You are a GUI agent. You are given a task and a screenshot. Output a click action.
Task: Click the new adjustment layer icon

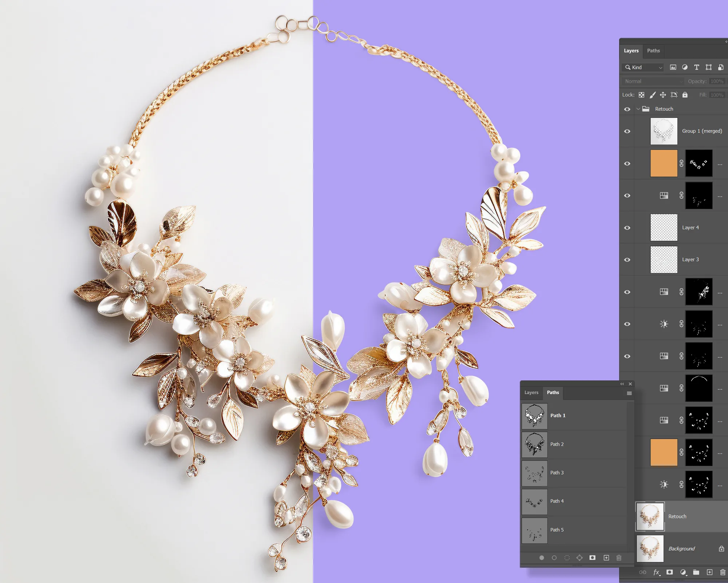click(683, 572)
